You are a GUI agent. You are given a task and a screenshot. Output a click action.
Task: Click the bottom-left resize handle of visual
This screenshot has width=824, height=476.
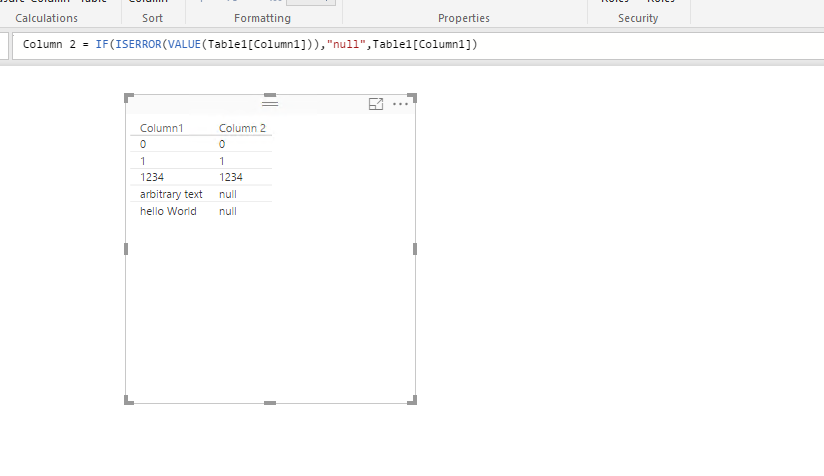pyautogui.click(x=128, y=400)
